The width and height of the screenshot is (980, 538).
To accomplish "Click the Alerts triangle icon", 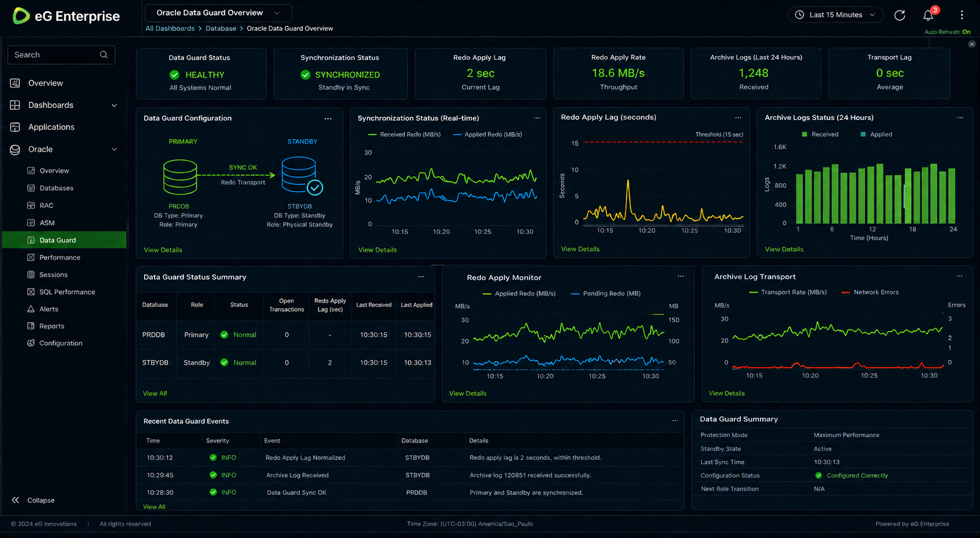I will [31, 309].
